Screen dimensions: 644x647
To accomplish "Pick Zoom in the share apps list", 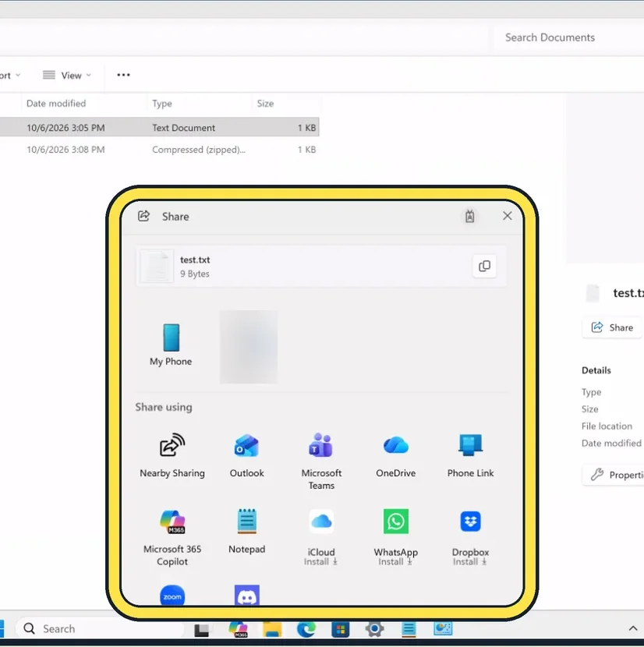I will [x=172, y=596].
